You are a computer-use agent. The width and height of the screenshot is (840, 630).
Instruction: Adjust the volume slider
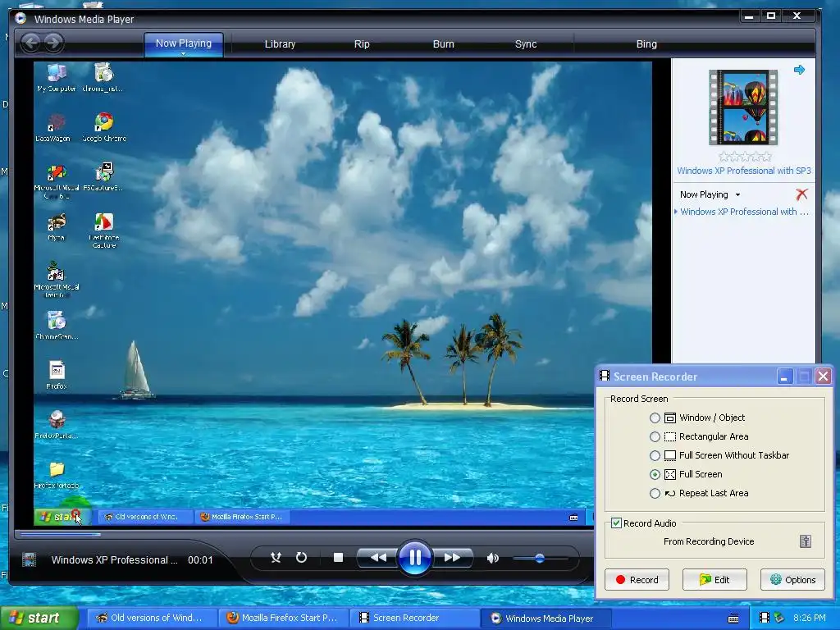(540, 558)
